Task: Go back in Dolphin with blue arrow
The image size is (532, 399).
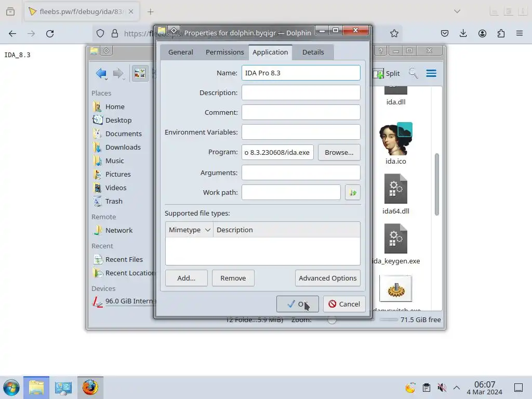Action: click(101, 73)
